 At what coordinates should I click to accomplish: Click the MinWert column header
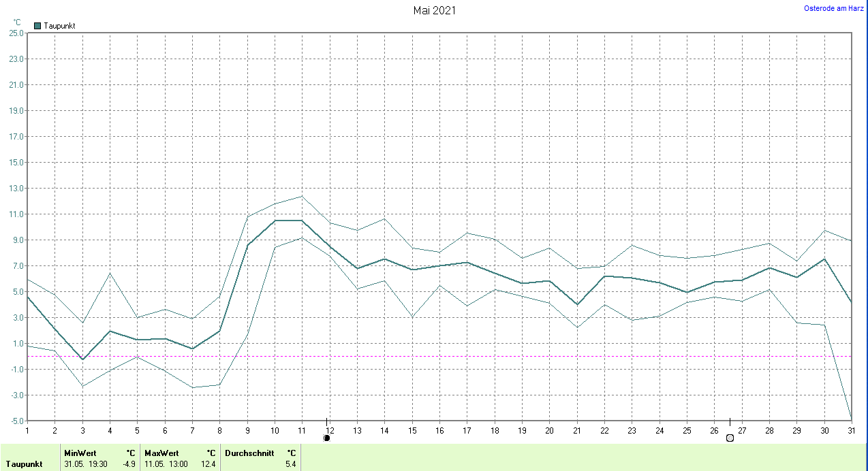(80, 453)
